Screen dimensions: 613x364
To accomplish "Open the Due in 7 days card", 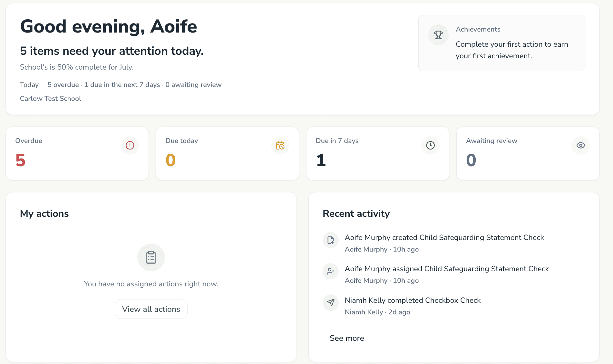I will (378, 153).
